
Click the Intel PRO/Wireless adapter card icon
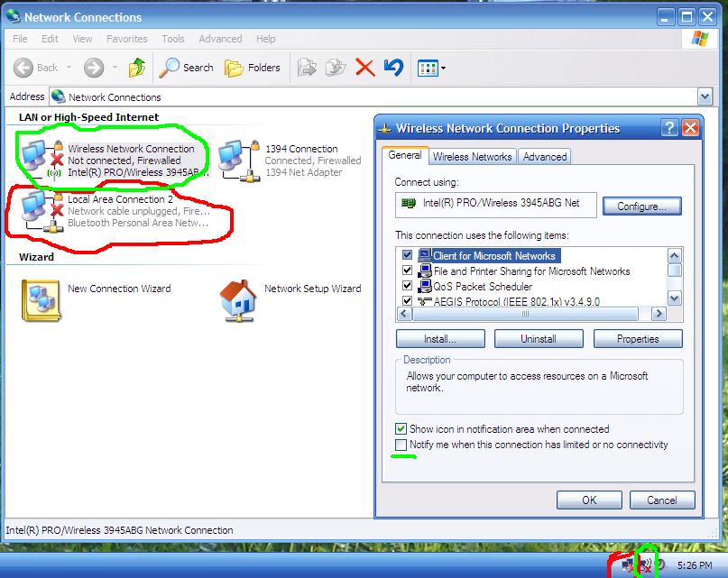tap(409, 203)
